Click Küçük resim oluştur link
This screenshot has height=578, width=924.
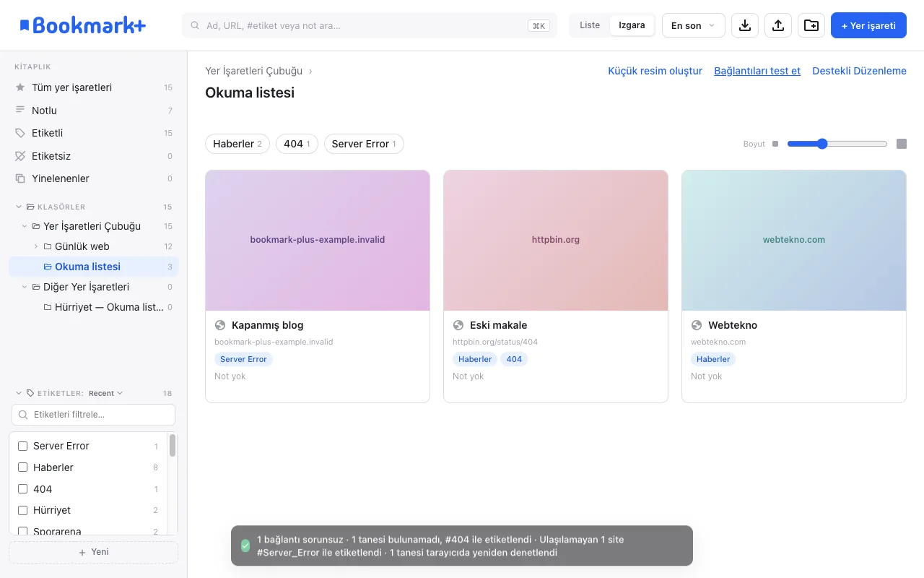tap(655, 71)
